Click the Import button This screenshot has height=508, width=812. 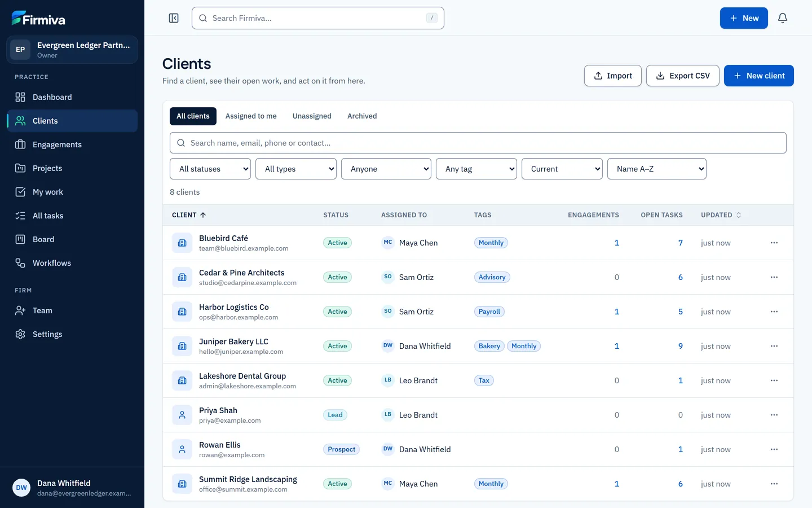613,76
